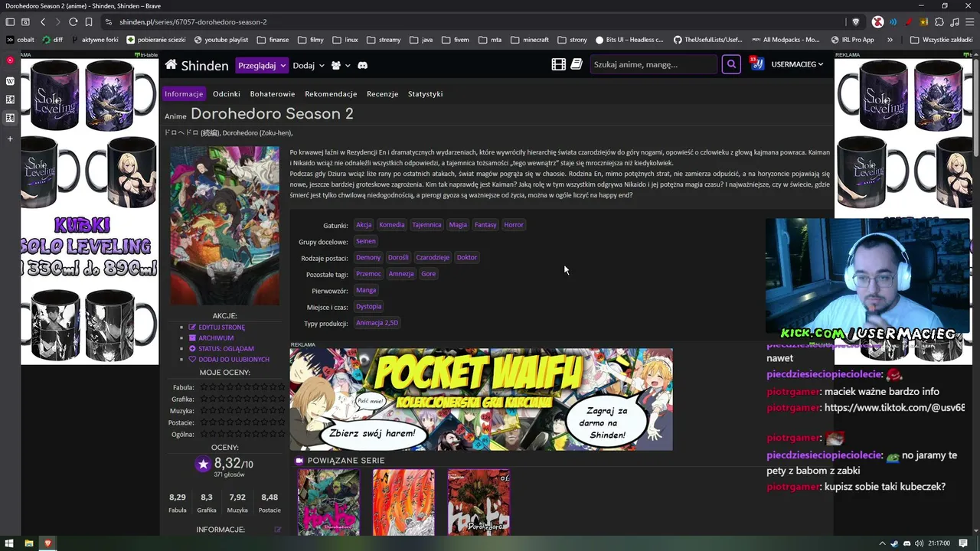
Task: Expand the Dodaj dropdown menu
Action: pyautogui.click(x=309, y=66)
